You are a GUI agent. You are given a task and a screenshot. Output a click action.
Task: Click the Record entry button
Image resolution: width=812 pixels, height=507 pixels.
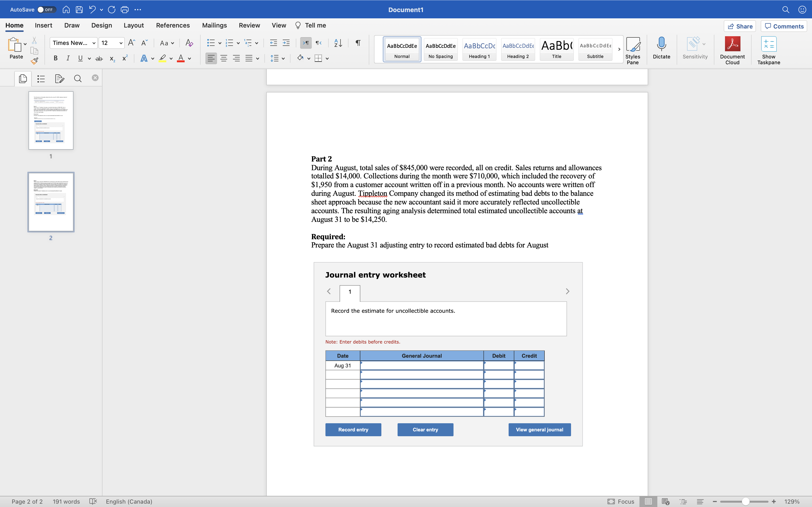click(x=353, y=430)
